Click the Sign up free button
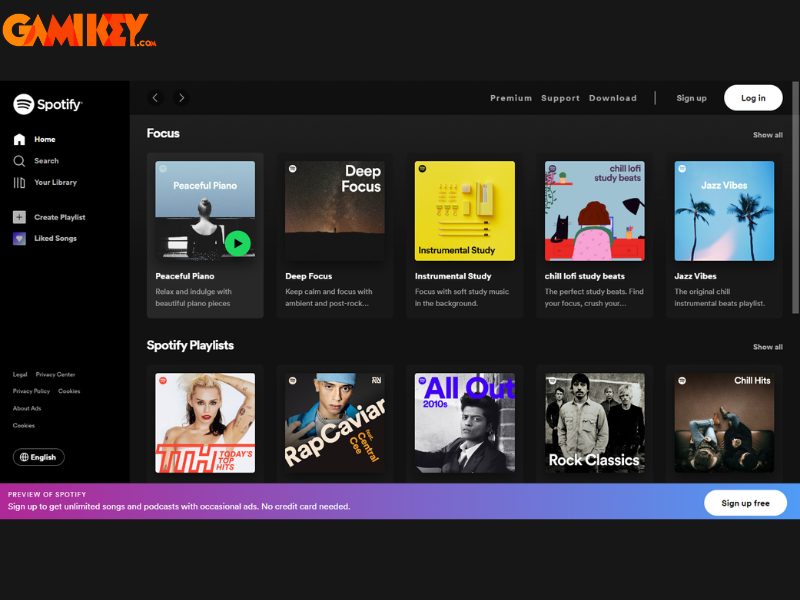 745,503
